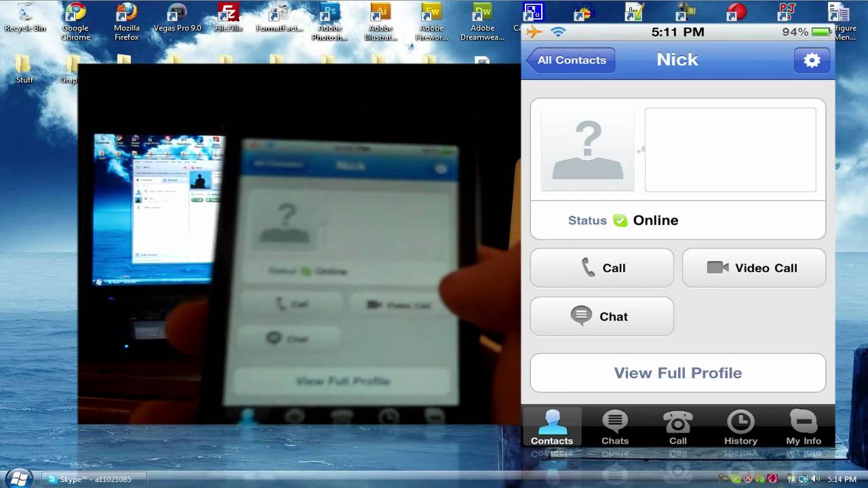The height and width of the screenshot is (488, 868).
Task: Open the red ball desktop shortcut
Action: tap(736, 12)
